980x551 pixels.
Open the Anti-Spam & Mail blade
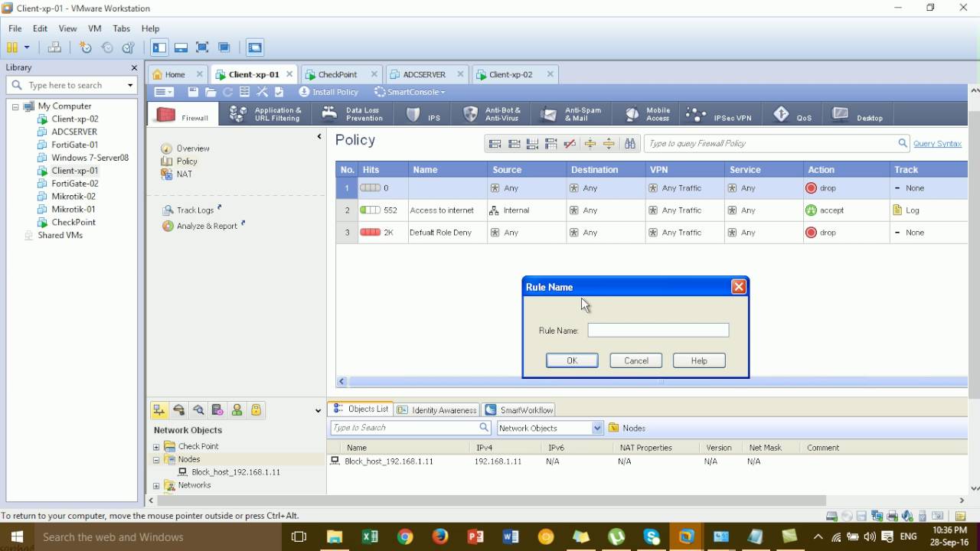pos(571,114)
